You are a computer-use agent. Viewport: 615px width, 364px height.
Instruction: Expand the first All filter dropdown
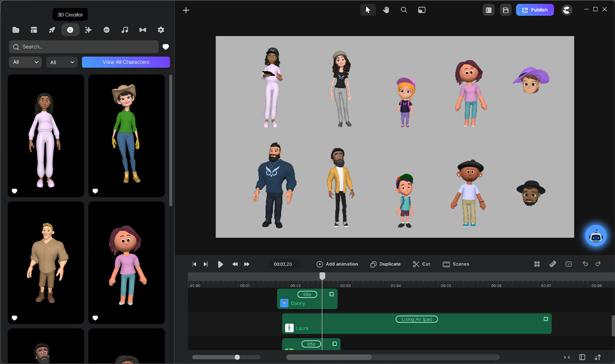(x=25, y=62)
